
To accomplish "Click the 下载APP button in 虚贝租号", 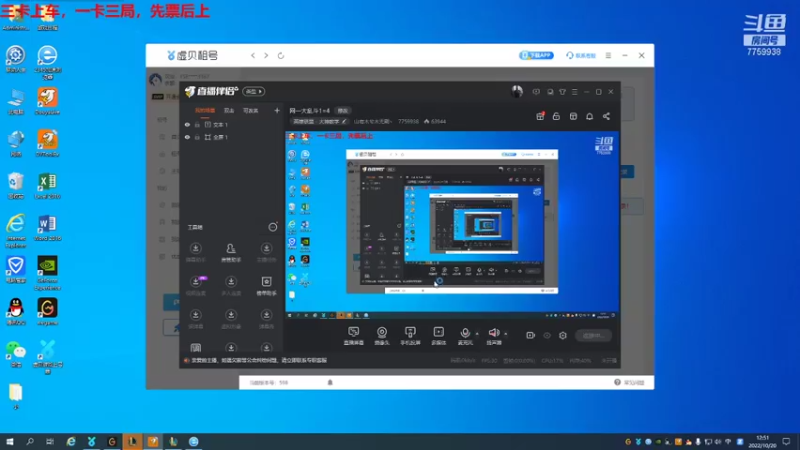I will [x=536, y=55].
